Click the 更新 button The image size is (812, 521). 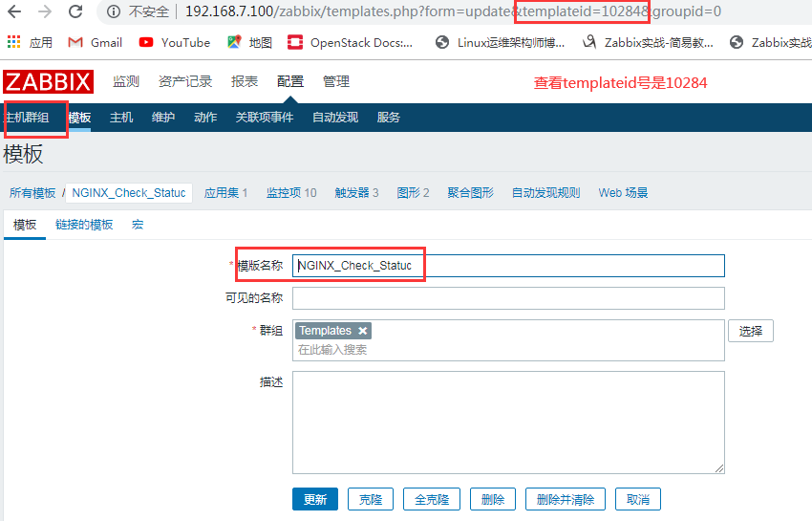[315, 499]
